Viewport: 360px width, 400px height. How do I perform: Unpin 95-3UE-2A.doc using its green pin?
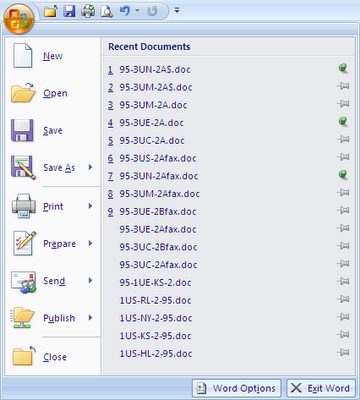click(343, 121)
